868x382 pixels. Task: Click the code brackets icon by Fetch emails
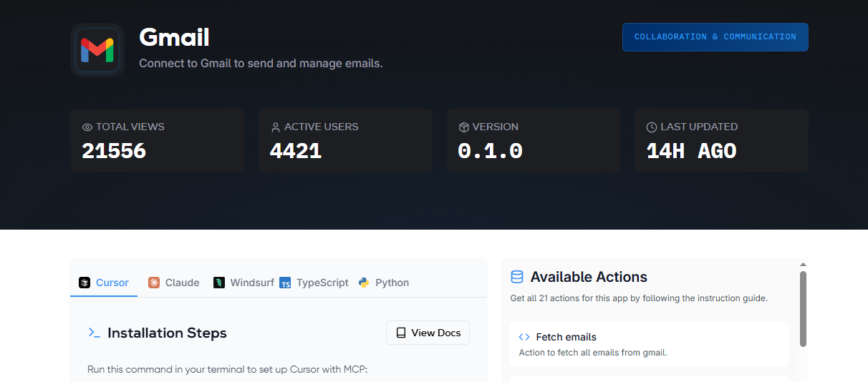point(524,337)
